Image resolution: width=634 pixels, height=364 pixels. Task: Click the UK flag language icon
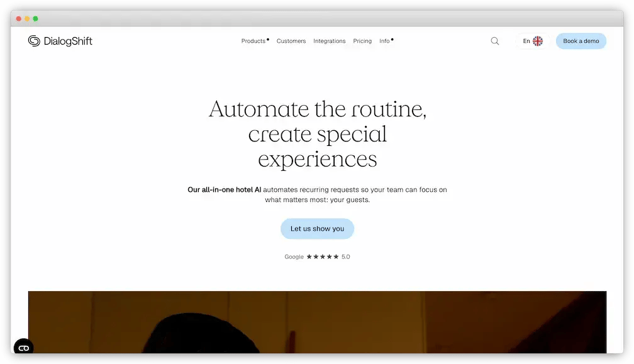(538, 41)
